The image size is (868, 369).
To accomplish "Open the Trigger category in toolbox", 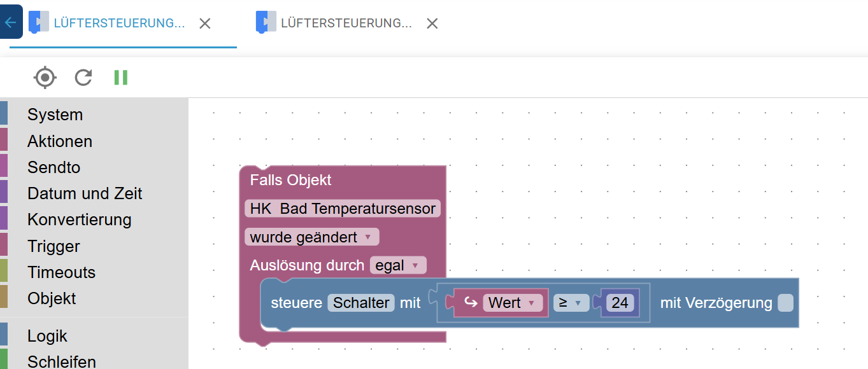I will pyautogui.click(x=53, y=246).
